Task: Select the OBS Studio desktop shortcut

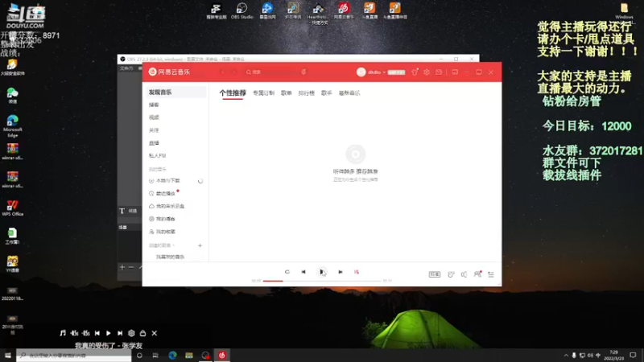Action: pos(242,11)
